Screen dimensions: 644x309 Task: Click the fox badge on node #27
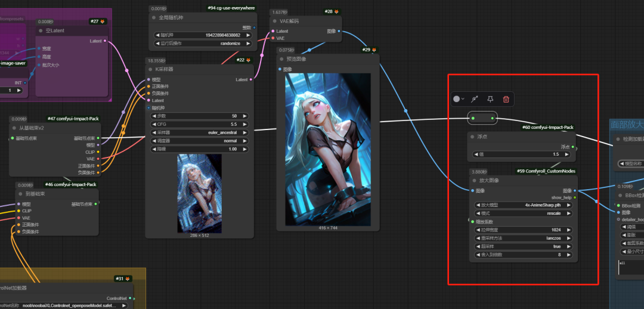click(x=103, y=21)
